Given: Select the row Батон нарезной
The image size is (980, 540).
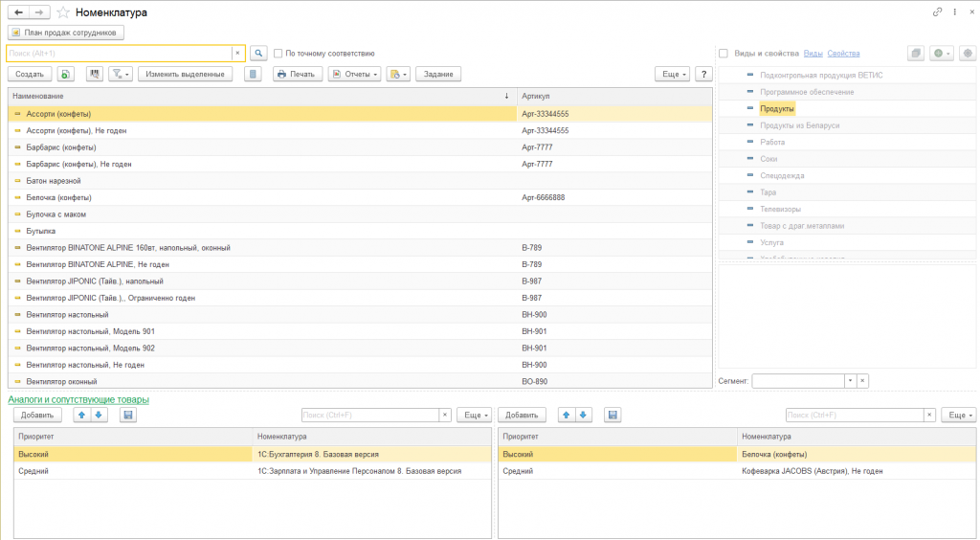Looking at the screenshot, I should (x=360, y=181).
